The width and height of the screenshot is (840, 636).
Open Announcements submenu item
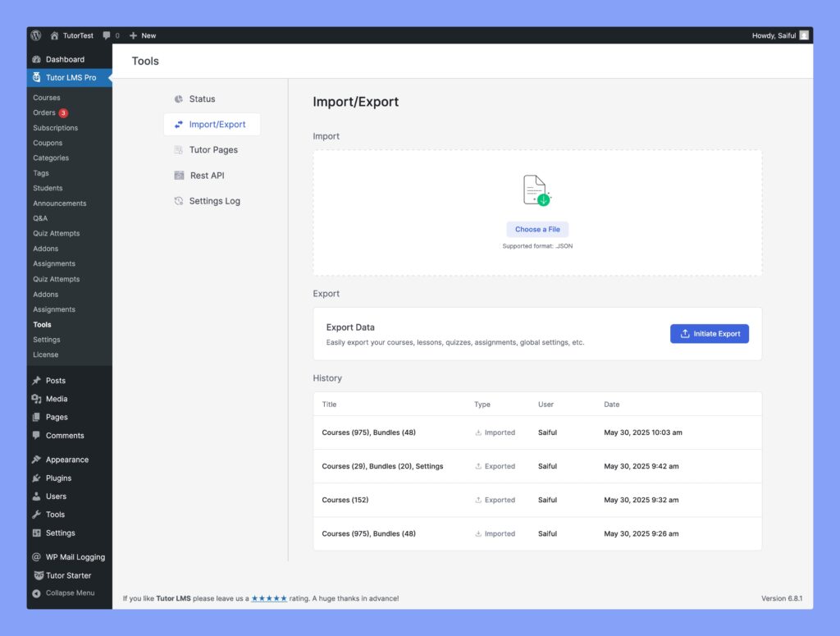[59, 204]
